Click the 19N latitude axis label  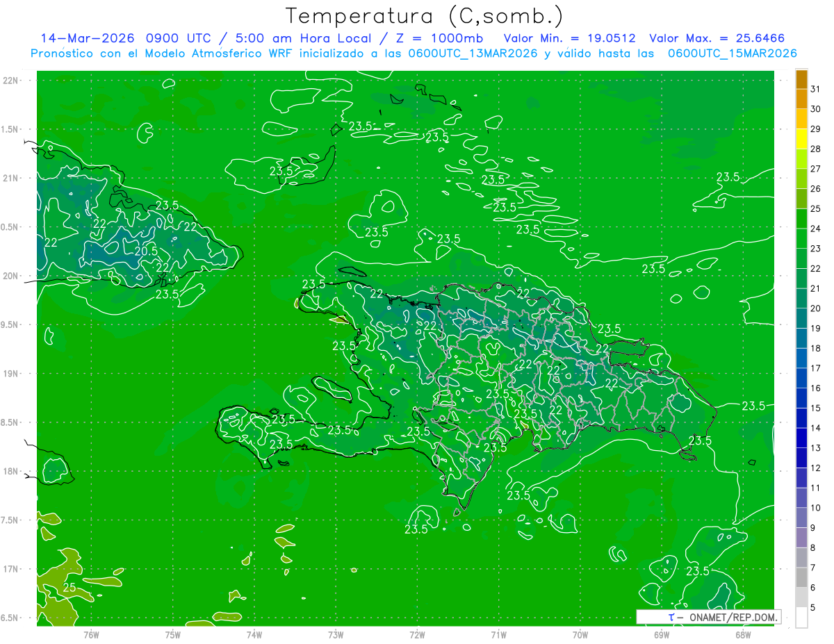[10, 374]
